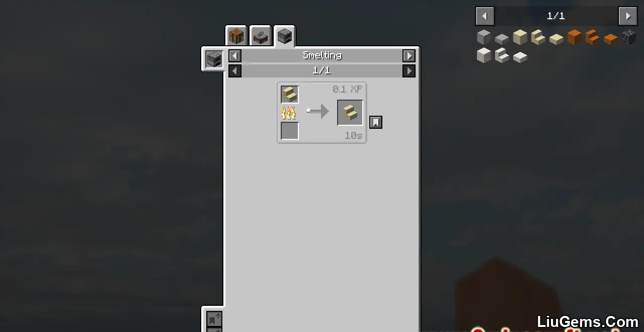The width and height of the screenshot is (644, 332).
Task: Select the dark cobbled deepslate block
Action: coord(629,37)
